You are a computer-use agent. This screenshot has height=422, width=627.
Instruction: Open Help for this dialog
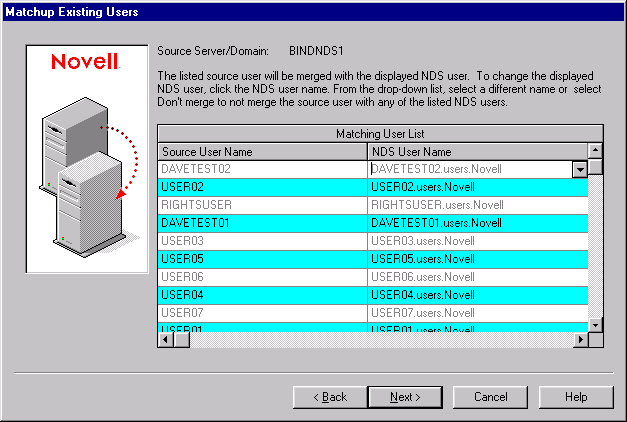[576, 397]
